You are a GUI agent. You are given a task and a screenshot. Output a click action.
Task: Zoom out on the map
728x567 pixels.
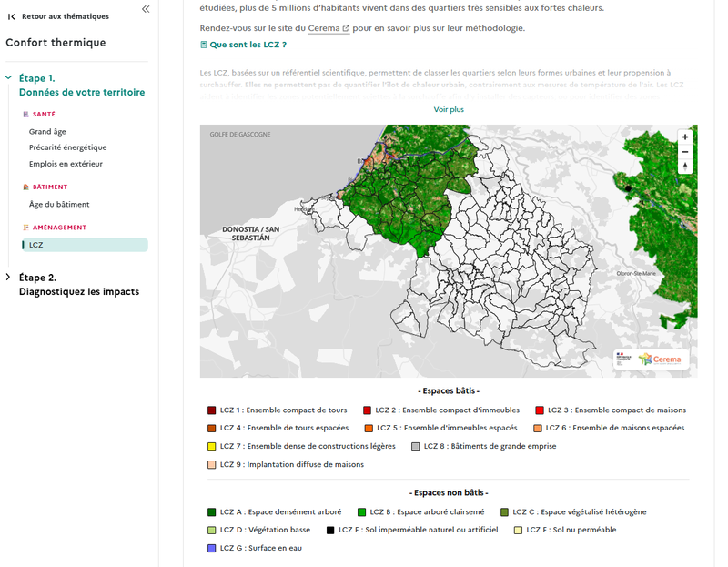point(685,152)
